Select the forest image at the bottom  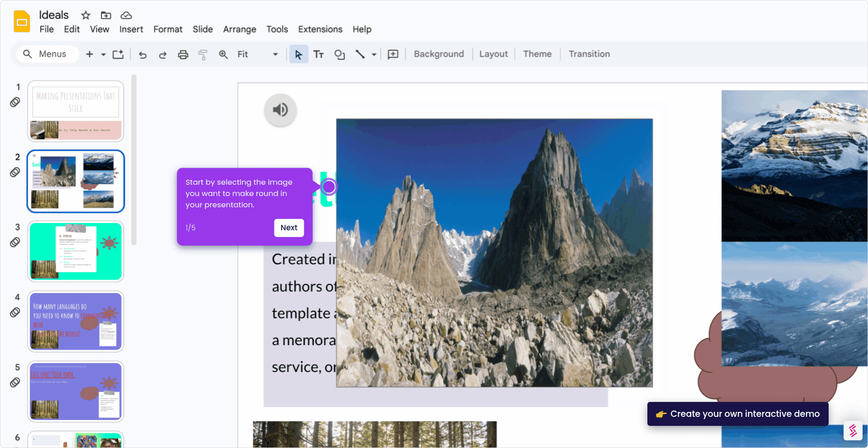(375, 434)
